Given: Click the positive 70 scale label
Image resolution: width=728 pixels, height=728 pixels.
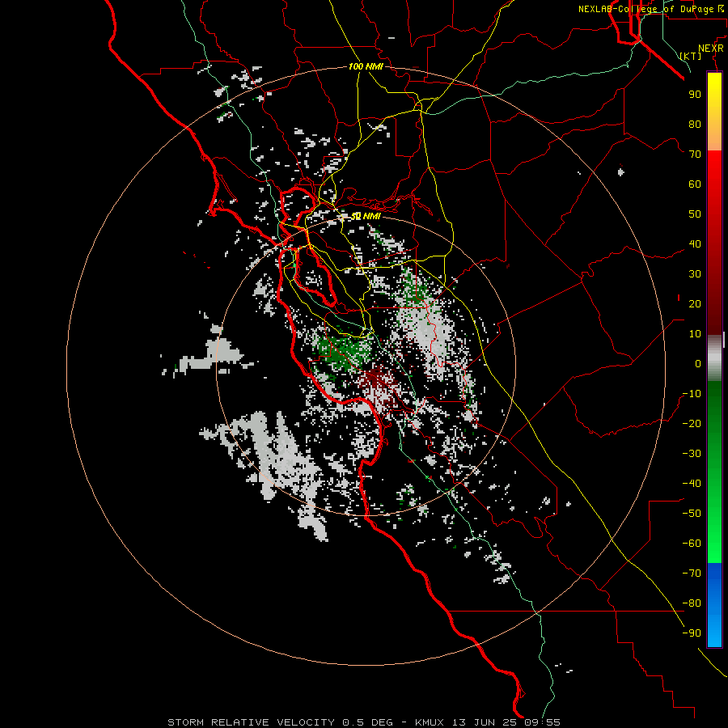Looking at the screenshot, I should [x=695, y=154].
